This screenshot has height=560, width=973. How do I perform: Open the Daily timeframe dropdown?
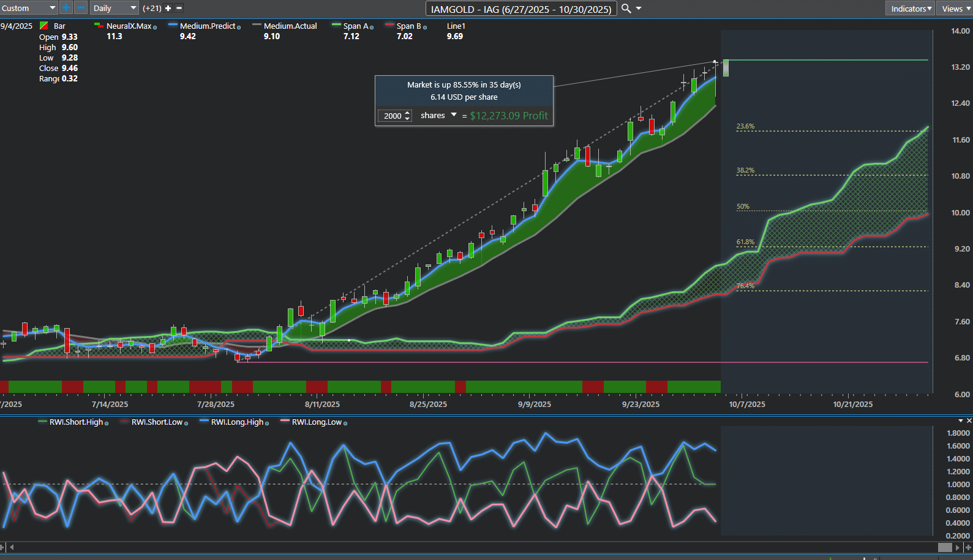[115, 8]
